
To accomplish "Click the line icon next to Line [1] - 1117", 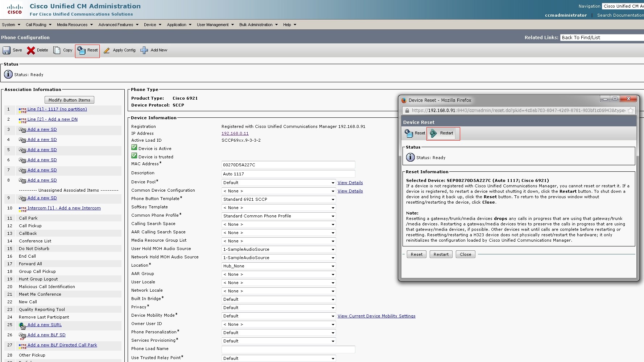I will tap(22, 110).
